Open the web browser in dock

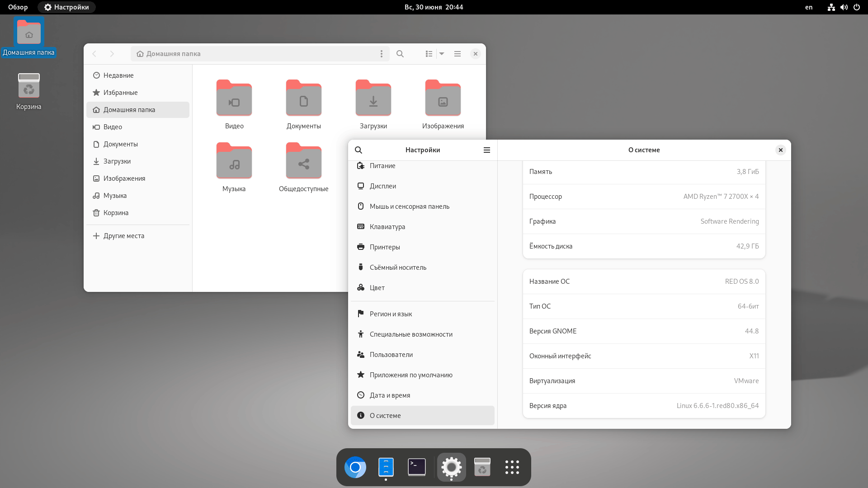(355, 467)
